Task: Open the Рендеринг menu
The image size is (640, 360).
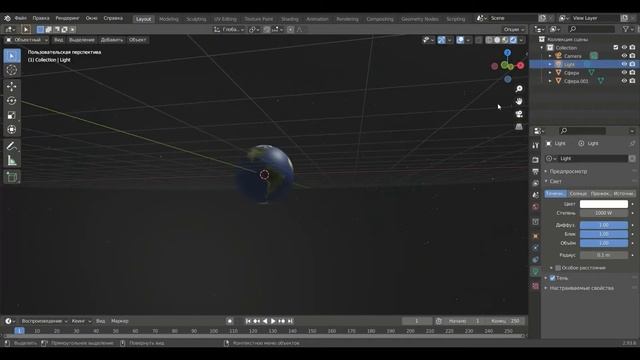Action: [x=67, y=18]
